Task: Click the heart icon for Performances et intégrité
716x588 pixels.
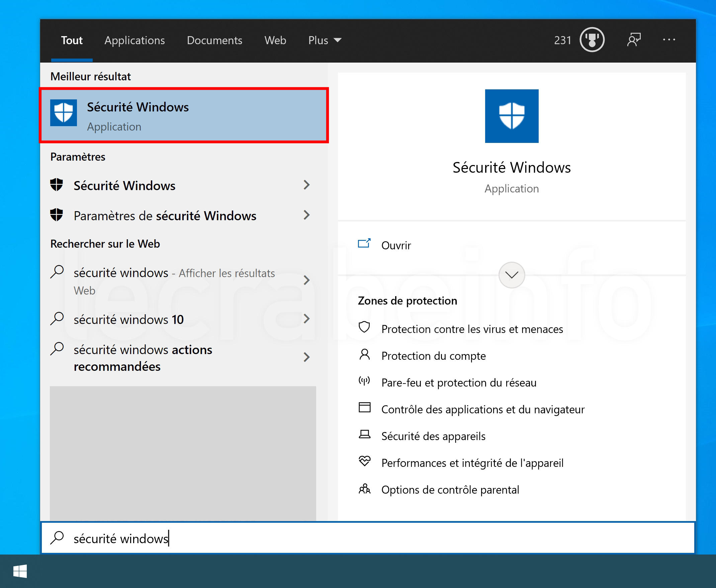Action: 364,461
